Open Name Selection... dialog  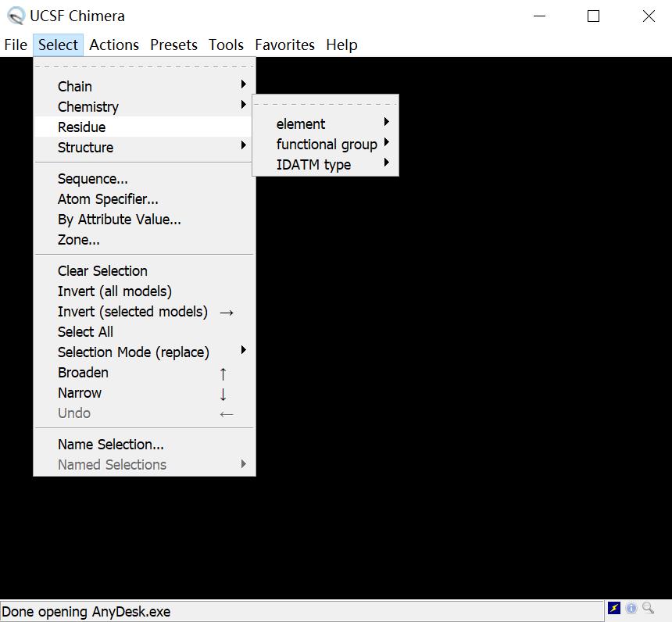[145, 444]
